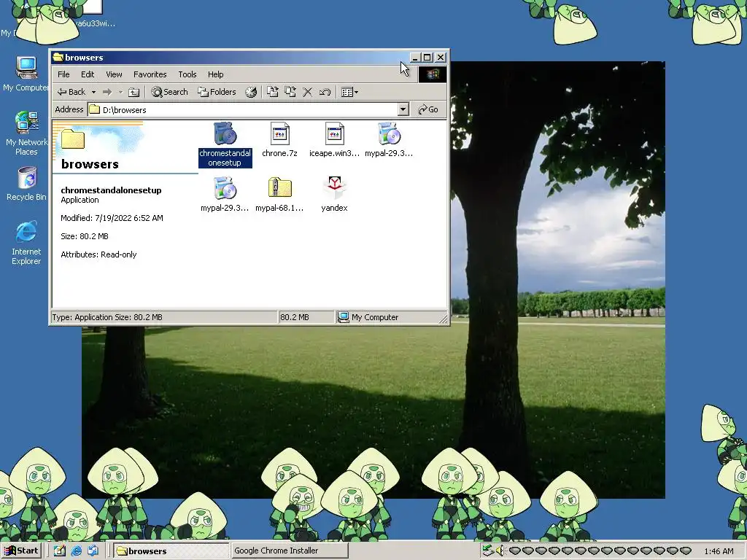Click the browsers window resize grip
This screenshot has height=560, width=747.
(444, 319)
